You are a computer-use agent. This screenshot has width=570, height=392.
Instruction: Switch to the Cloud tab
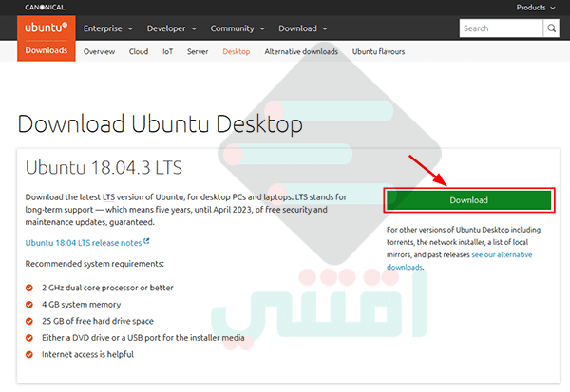click(x=139, y=51)
